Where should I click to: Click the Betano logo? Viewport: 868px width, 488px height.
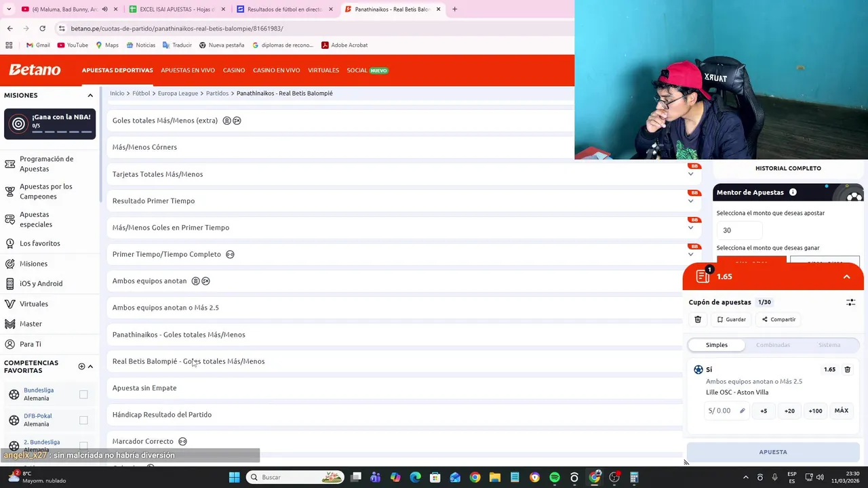(x=35, y=70)
